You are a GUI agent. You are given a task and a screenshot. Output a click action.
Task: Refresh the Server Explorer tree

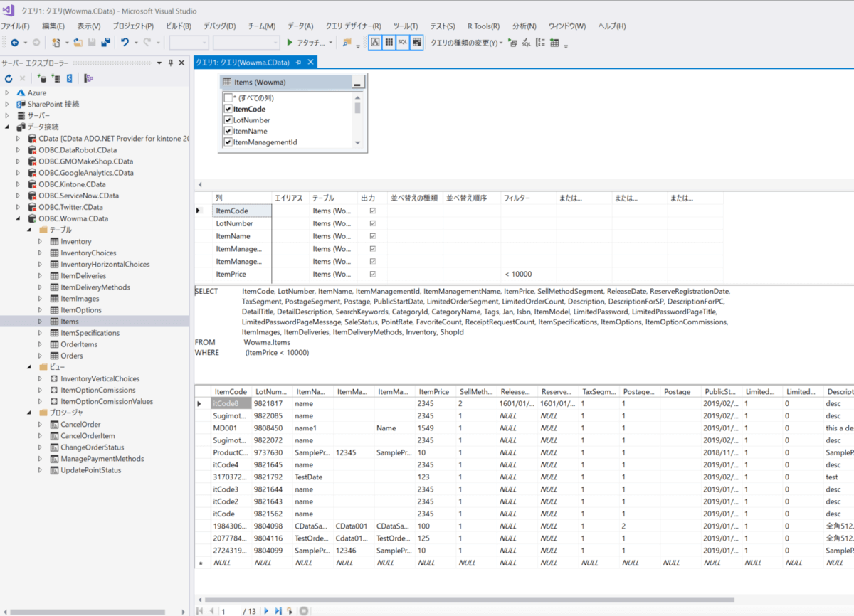point(9,78)
